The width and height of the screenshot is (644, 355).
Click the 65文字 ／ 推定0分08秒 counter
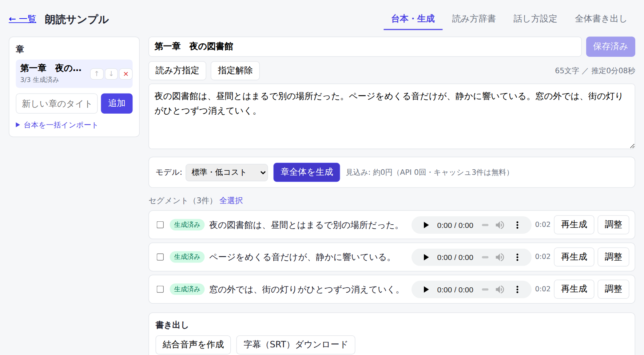[595, 71]
